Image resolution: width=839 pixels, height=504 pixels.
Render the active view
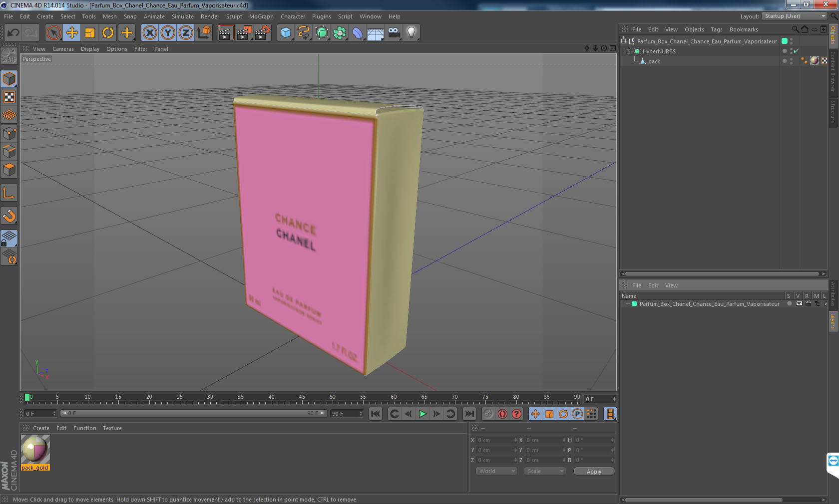tap(226, 33)
